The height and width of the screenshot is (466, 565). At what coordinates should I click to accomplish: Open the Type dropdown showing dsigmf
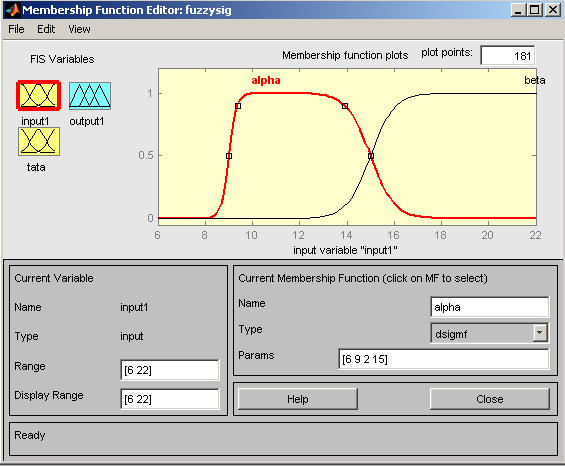coord(489,333)
